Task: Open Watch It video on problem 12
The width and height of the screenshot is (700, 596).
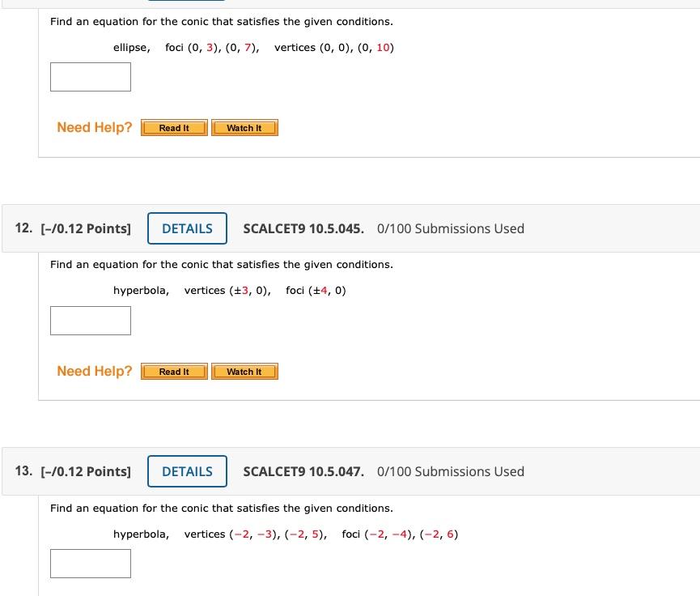Action: [x=244, y=371]
